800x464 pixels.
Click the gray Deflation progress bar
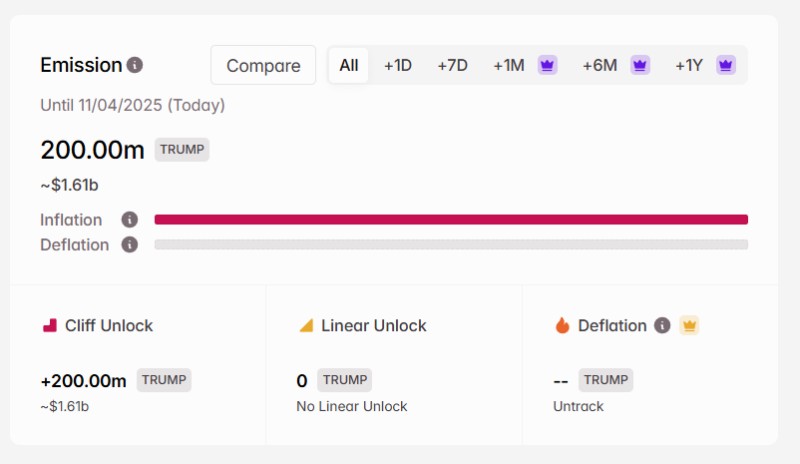pos(450,245)
